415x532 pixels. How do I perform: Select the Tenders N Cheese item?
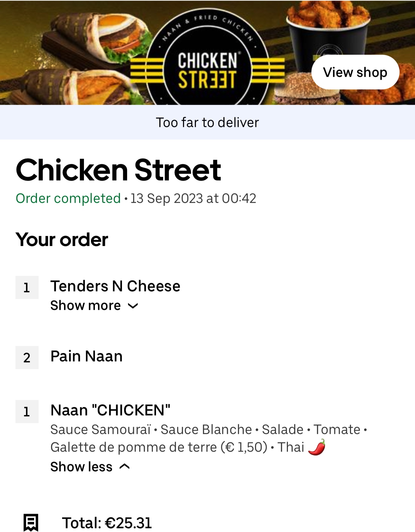point(115,286)
